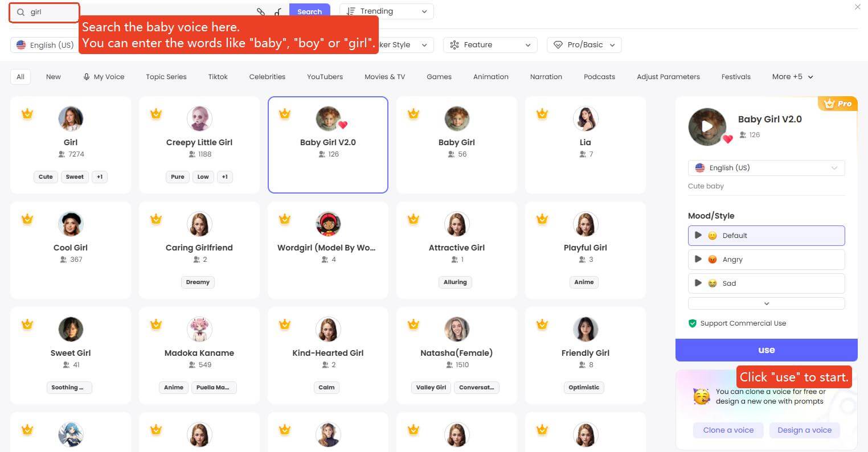Screen dimensions: 868x452
Task: Pick the Caring Girlfriend avatar
Action: [199, 224]
